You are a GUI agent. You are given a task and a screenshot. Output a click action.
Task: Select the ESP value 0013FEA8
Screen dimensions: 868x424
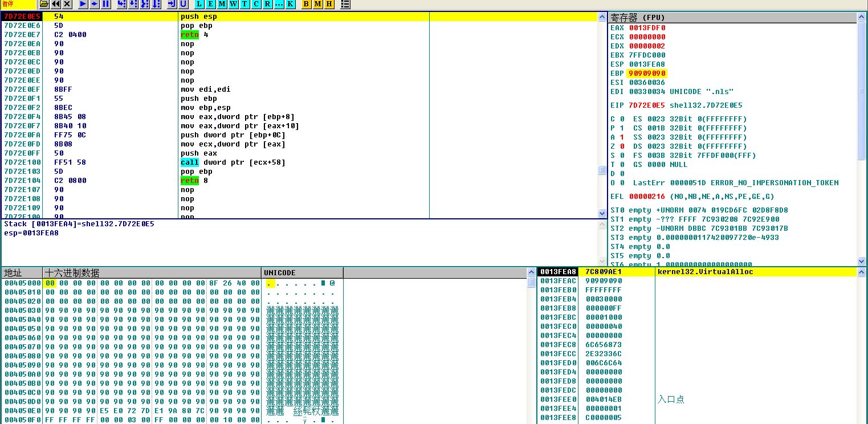click(647, 64)
